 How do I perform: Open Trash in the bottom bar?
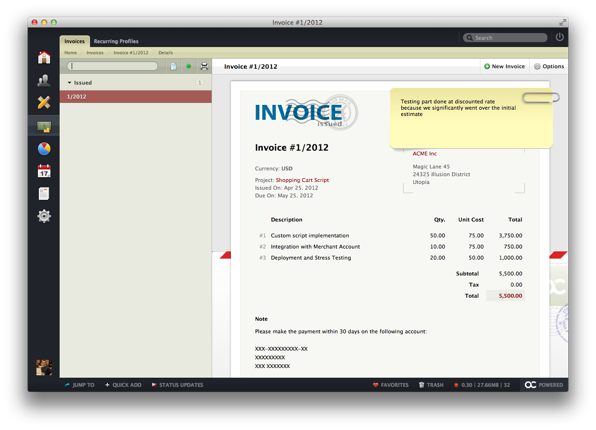[431, 385]
